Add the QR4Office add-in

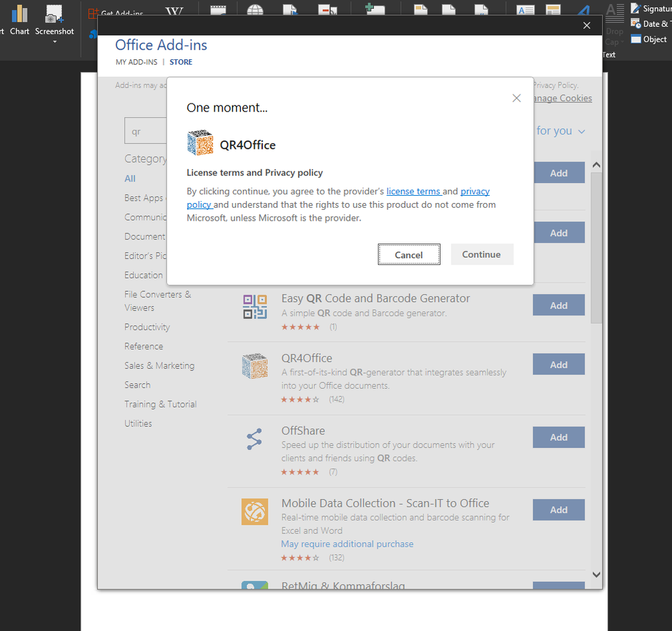559,365
